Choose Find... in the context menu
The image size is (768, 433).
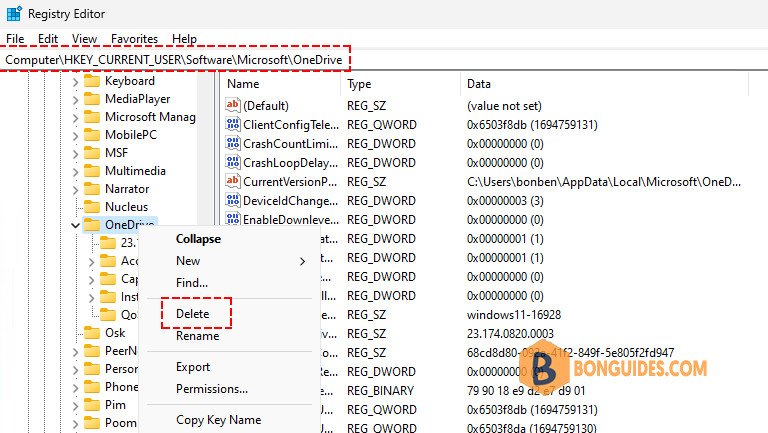[x=192, y=283]
